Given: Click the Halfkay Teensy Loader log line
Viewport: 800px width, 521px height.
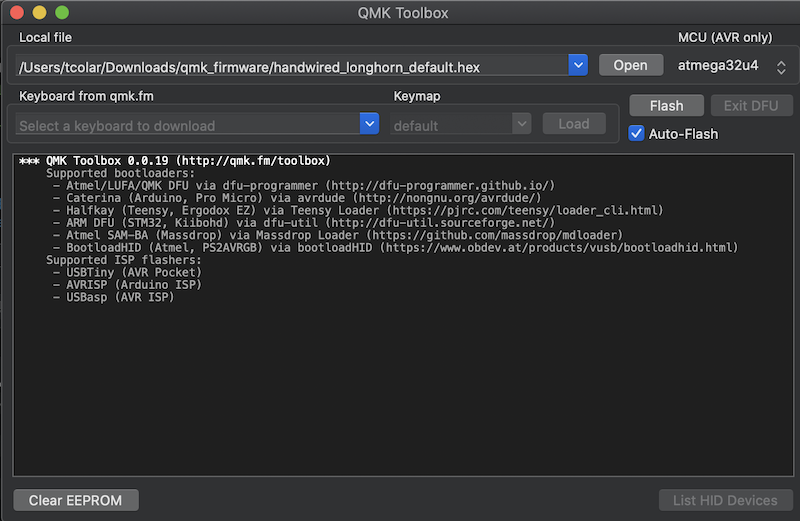Looking at the screenshot, I should [358, 210].
